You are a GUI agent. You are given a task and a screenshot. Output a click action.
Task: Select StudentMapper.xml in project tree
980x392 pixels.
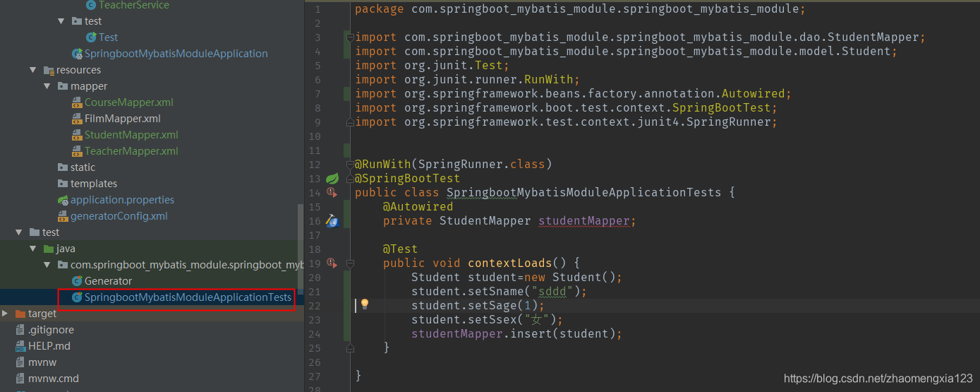click(x=131, y=135)
